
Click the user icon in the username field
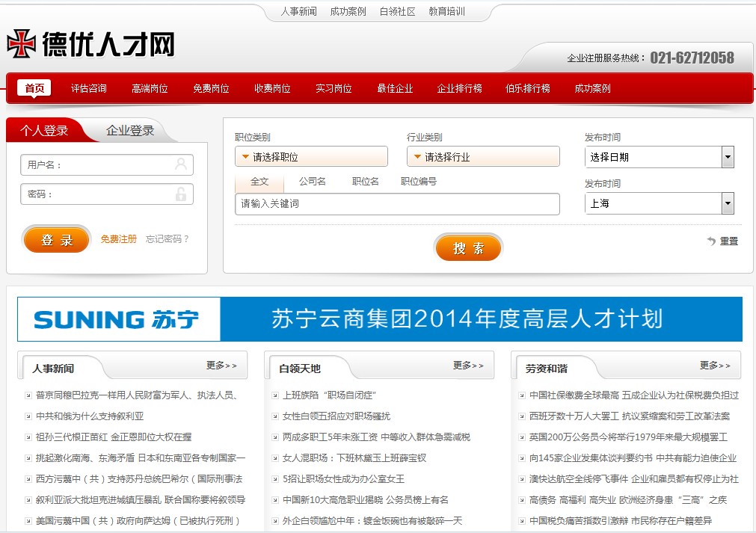tap(181, 164)
